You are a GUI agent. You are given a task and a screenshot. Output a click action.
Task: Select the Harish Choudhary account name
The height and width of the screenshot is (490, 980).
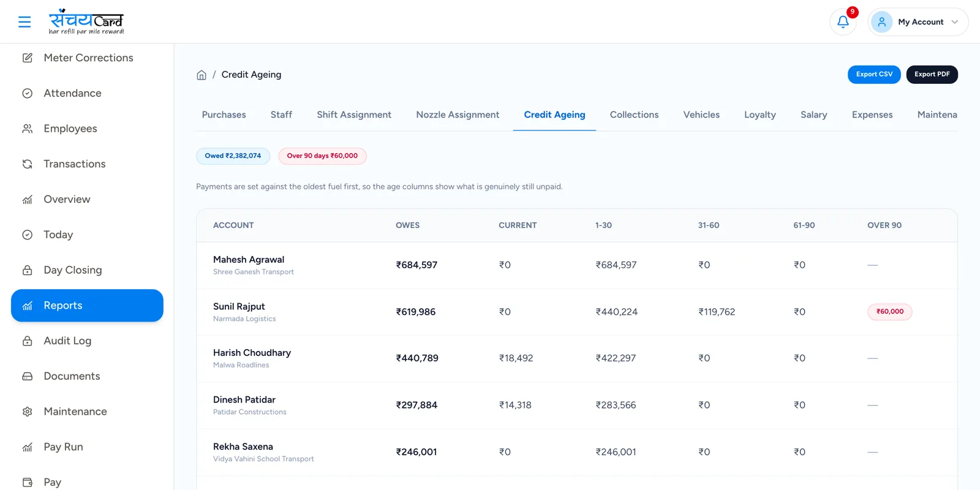252,353
